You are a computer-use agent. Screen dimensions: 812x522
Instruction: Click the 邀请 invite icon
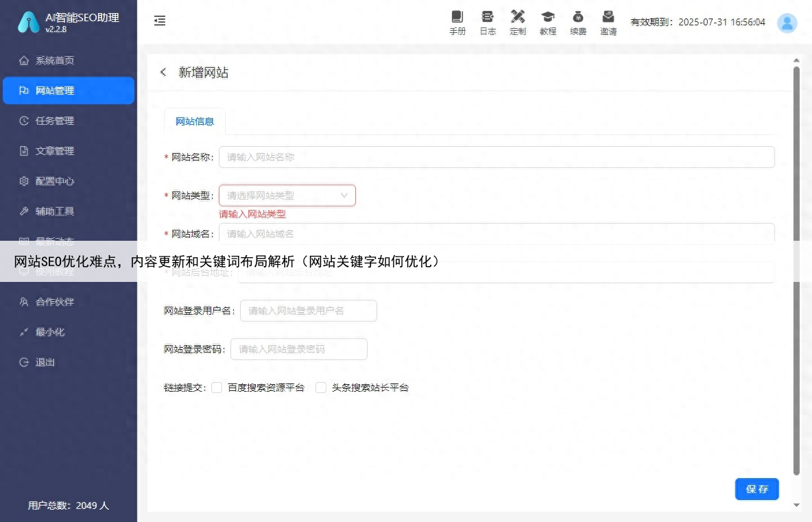(x=608, y=17)
